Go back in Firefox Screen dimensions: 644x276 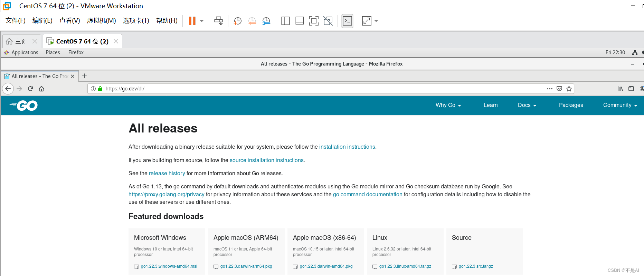click(8, 89)
